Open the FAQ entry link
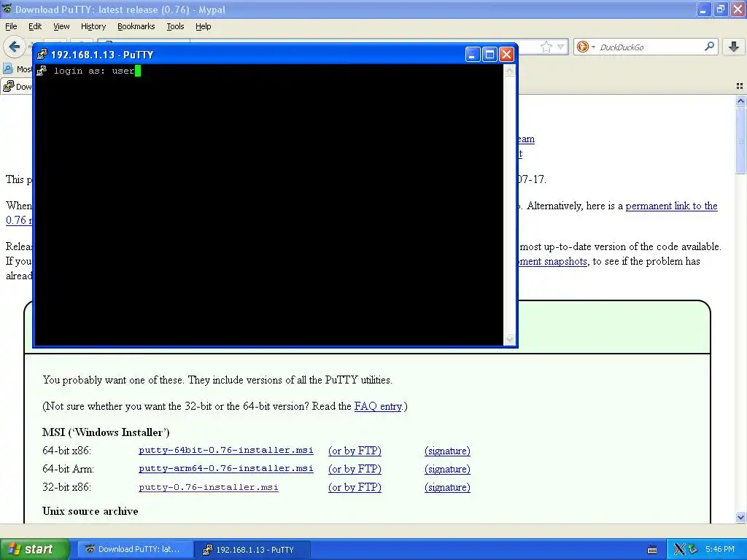The width and height of the screenshot is (747, 560). [x=378, y=406]
